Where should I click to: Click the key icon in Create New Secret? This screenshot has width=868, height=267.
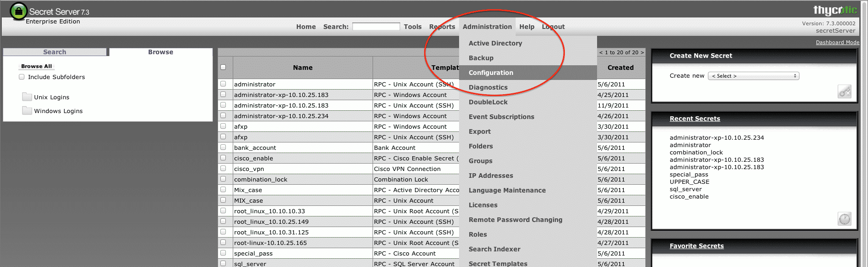[x=845, y=91]
